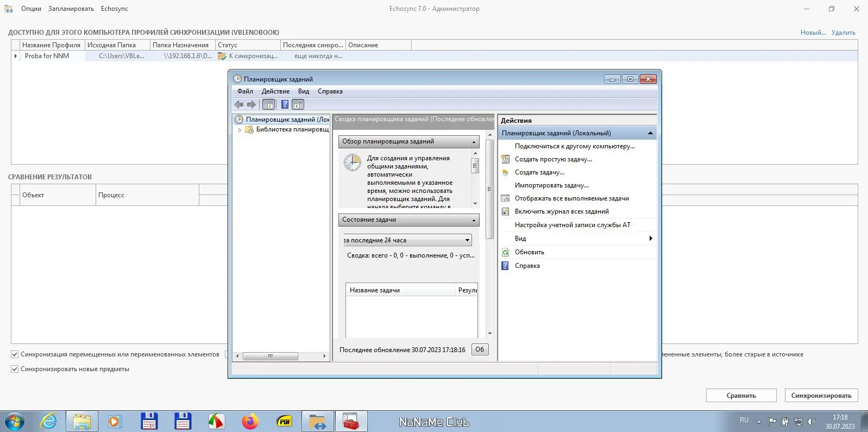
Task: Open help via the blue question-mark toolbar icon
Action: pyautogui.click(x=285, y=104)
